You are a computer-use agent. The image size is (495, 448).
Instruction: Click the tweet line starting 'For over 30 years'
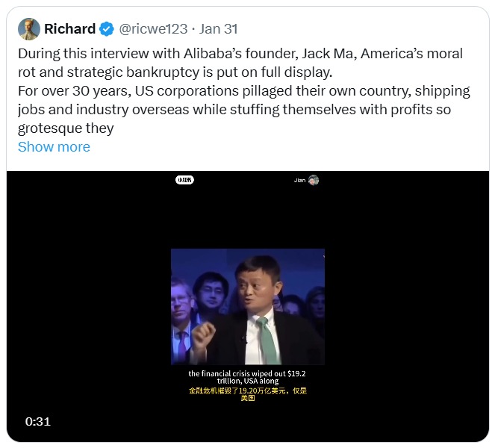(x=243, y=91)
